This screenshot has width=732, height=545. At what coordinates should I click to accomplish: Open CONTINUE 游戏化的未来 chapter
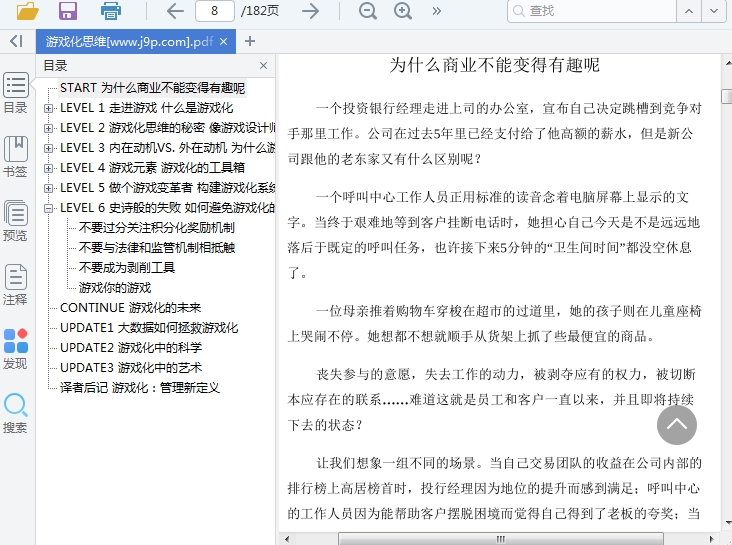130,308
